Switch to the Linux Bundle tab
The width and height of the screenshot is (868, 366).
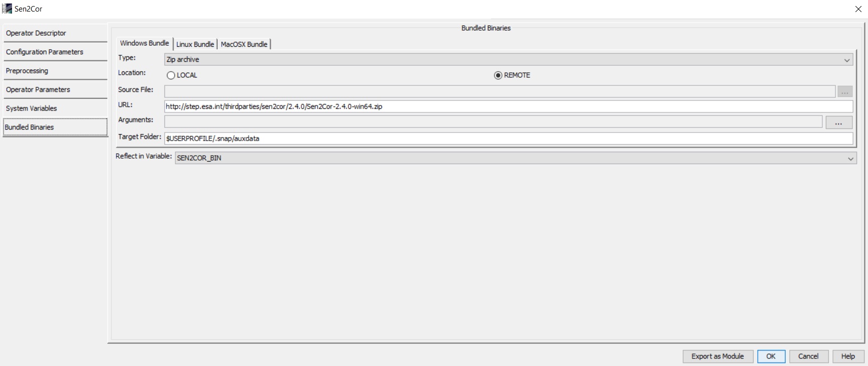(x=195, y=44)
